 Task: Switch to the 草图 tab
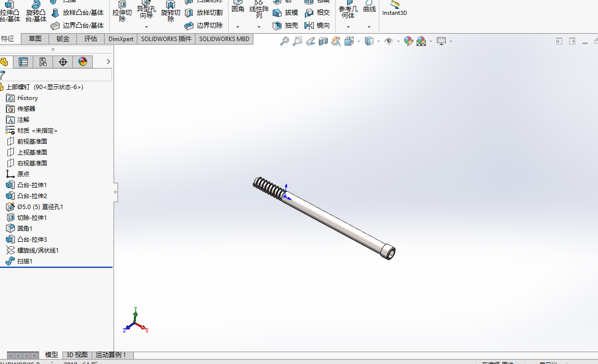coord(35,39)
